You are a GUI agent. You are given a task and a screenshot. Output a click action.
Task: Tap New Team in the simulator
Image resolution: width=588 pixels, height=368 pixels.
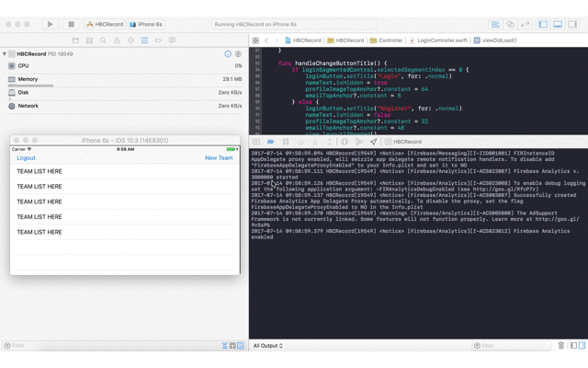pyautogui.click(x=219, y=158)
